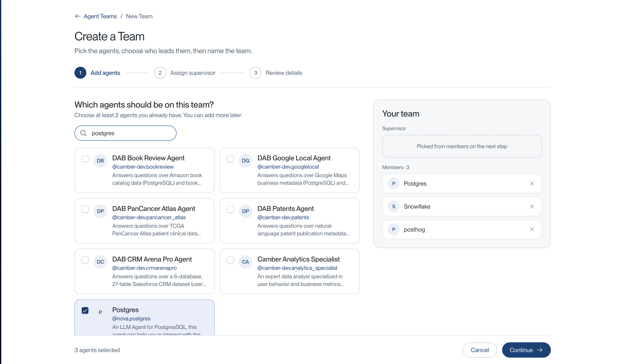The width and height of the screenshot is (624, 364).
Task: Click the DP avatar of Patents Agent
Action: 245,211
